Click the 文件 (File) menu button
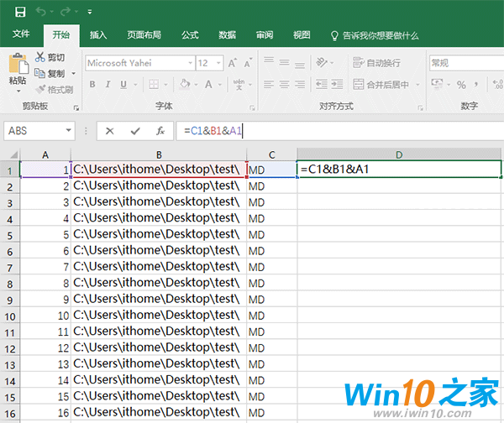The height and width of the screenshot is (423, 504). (21, 35)
